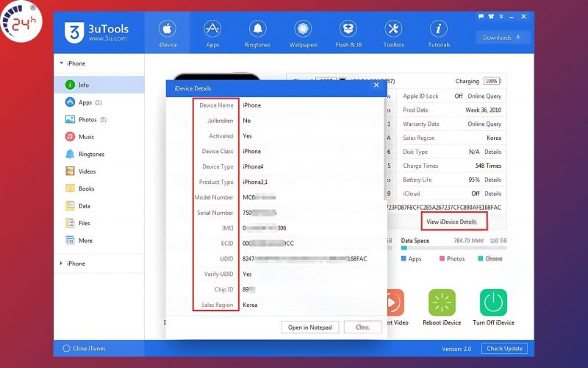Click the iDevice Details dialog scrollbar

(385, 150)
